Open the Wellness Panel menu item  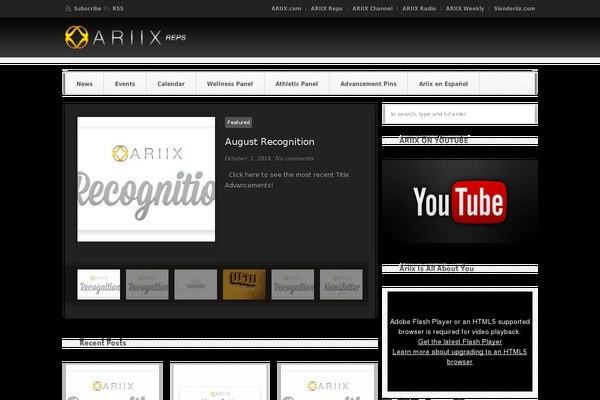(230, 83)
